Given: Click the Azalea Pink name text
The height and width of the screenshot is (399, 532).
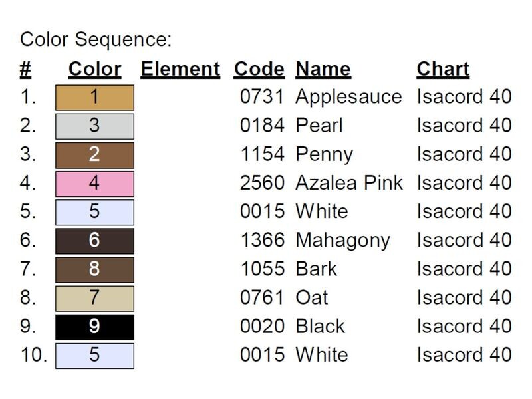Looking at the screenshot, I should 349,183.
